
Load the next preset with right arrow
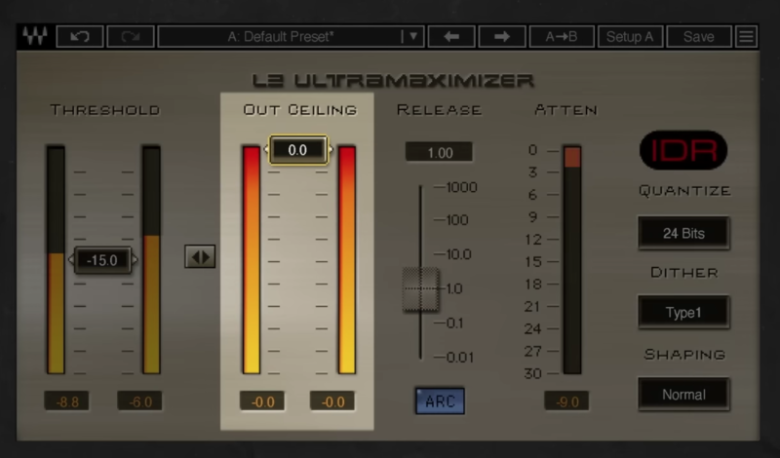point(502,37)
